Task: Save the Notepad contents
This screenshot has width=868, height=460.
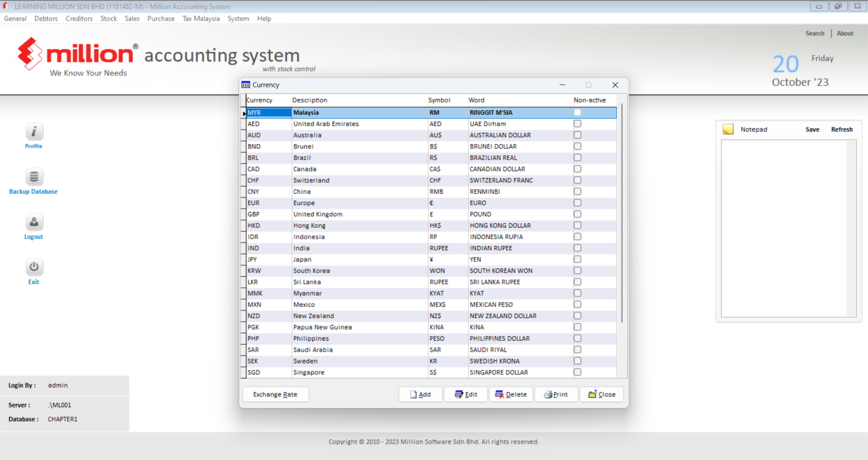Action: tap(812, 129)
